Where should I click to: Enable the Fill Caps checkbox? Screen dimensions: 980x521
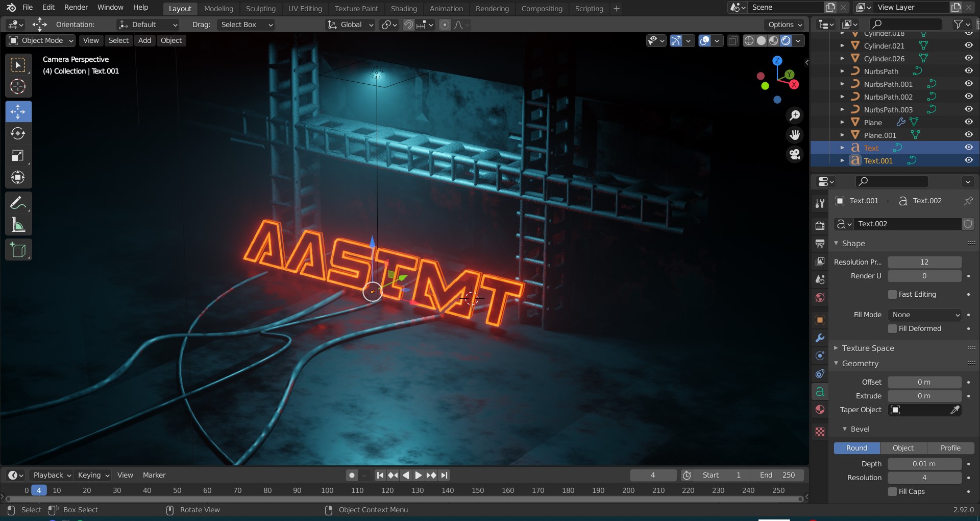[x=893, y=491]
